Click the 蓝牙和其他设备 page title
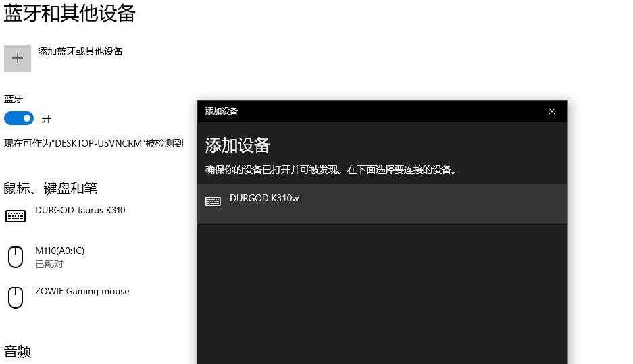This screenshot has height=364, width=633. click(70, 13)
